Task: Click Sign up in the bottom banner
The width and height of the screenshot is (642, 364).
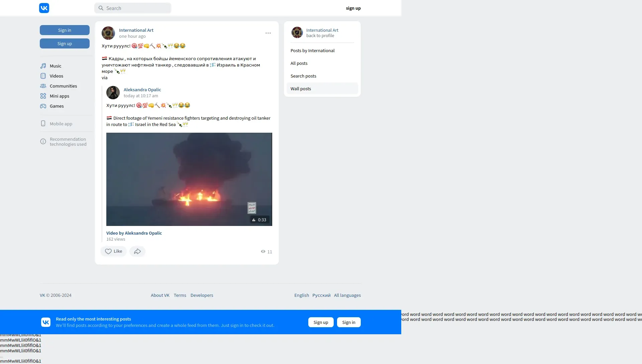Action: coord(321,322)
